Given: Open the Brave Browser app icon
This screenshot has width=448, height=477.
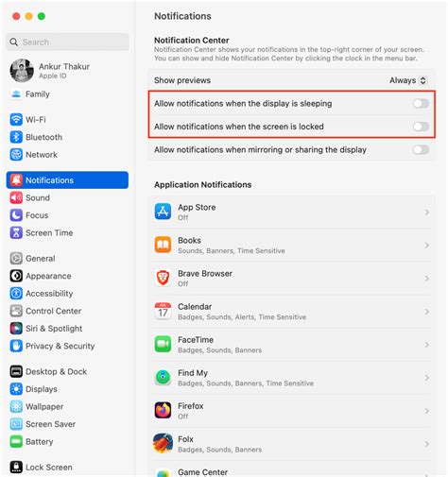Looking at the screenshot, I should 163,278.
